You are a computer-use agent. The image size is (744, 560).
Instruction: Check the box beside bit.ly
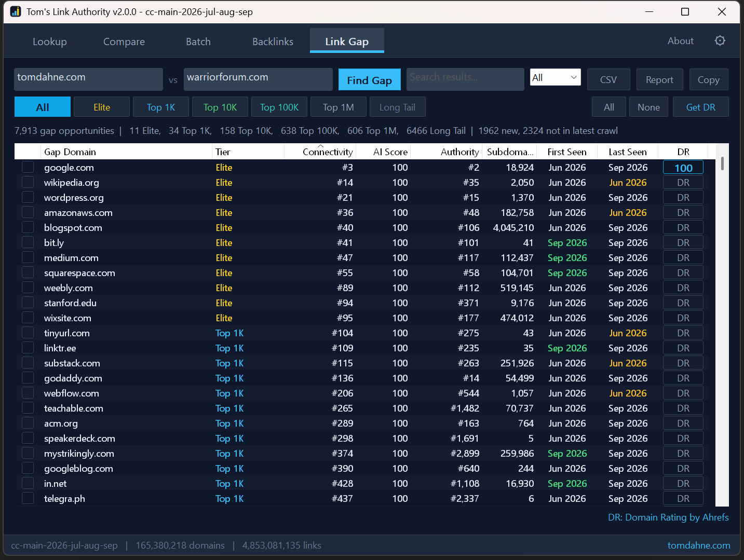(28, 242)
